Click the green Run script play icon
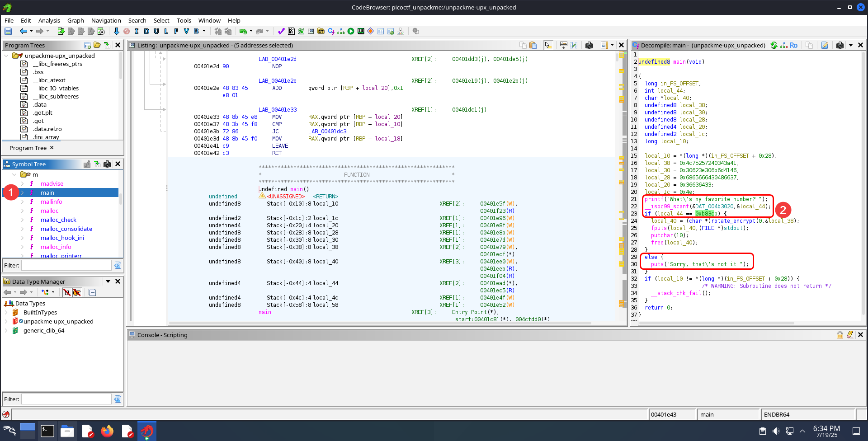The height and width of the screenshot is (441, 868). [351, 31]
